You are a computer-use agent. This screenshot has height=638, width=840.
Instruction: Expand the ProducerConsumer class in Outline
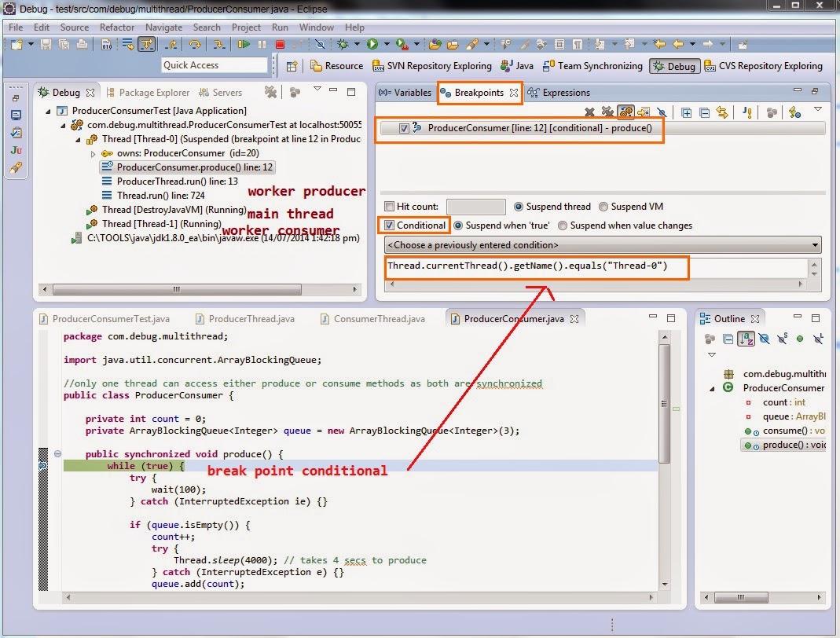point(710,387)
